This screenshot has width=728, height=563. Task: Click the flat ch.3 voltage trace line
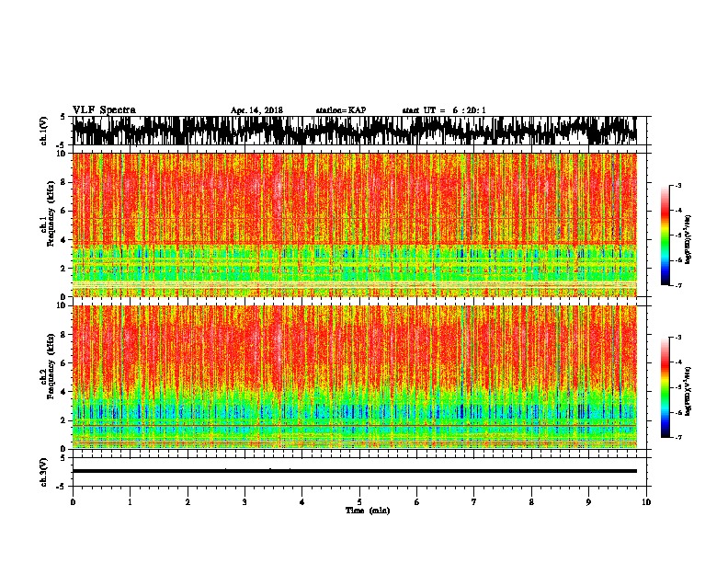pos(354,471)
